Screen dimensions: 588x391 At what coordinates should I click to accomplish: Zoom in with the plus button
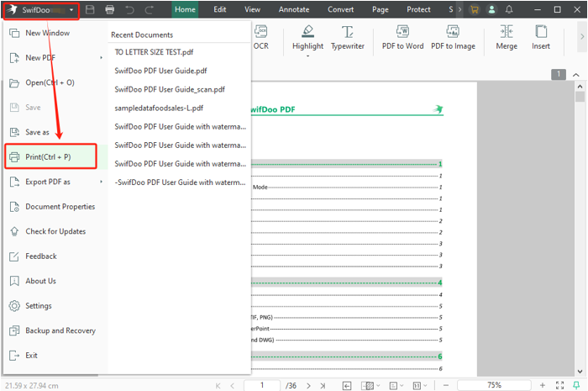543,385
